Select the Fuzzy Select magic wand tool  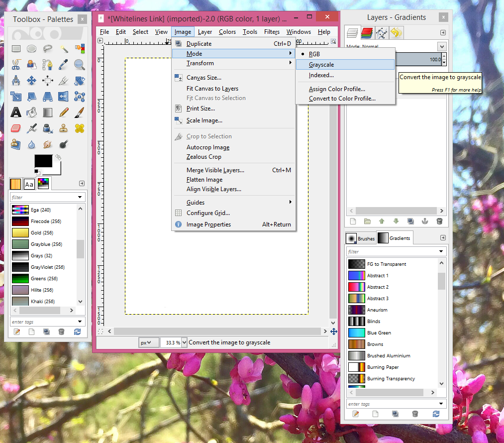[64, 48]
